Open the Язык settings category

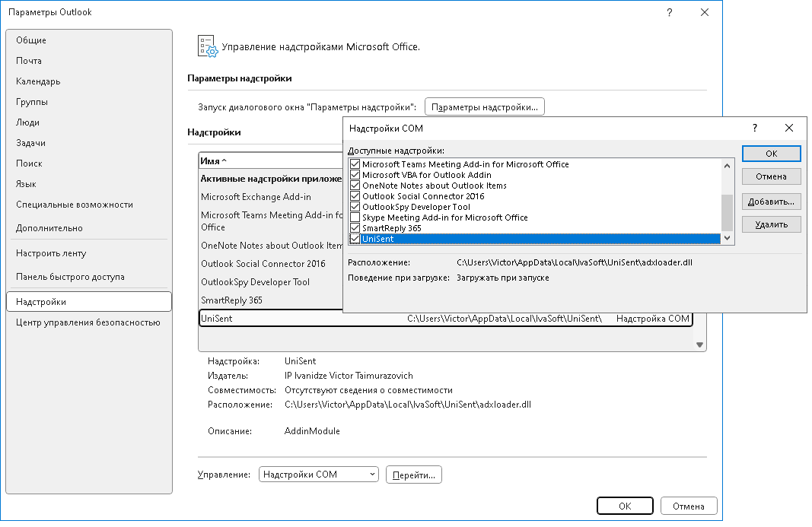point(89,184)
